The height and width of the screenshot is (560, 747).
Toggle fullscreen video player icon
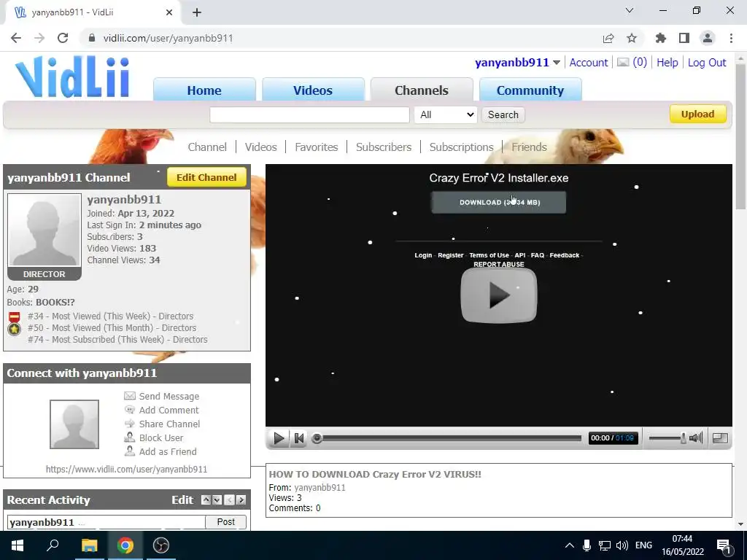[720, 437]
